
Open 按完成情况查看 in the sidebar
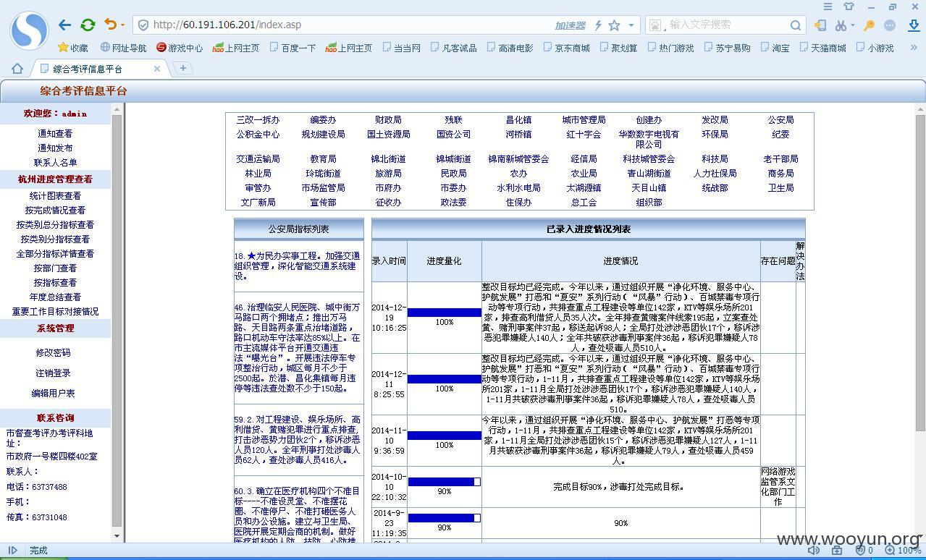pyautogui.click(x=55, y=211)
